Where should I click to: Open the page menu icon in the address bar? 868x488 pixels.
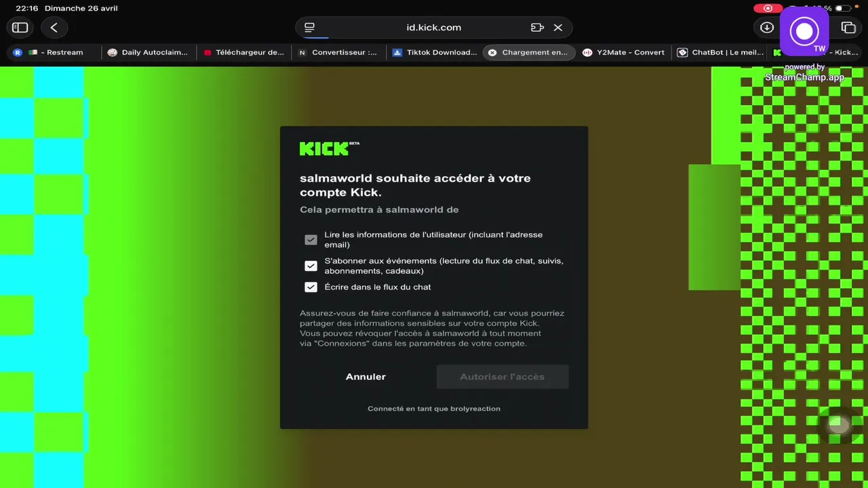(x=309, y=28)
